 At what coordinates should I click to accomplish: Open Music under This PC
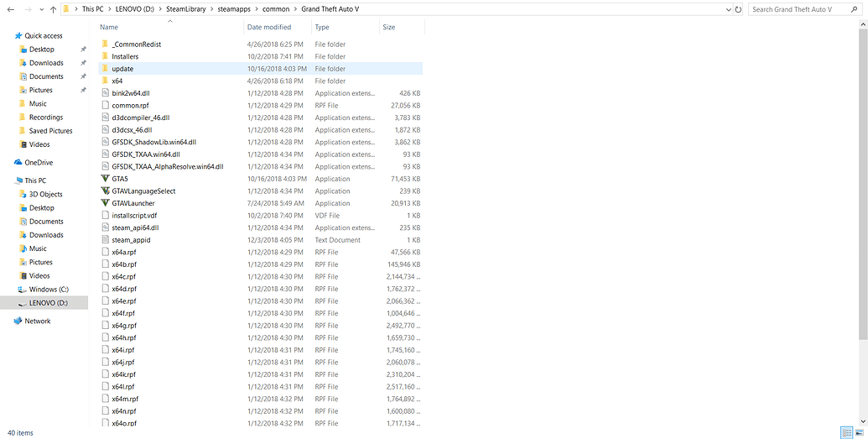click(x=38, y=248)
